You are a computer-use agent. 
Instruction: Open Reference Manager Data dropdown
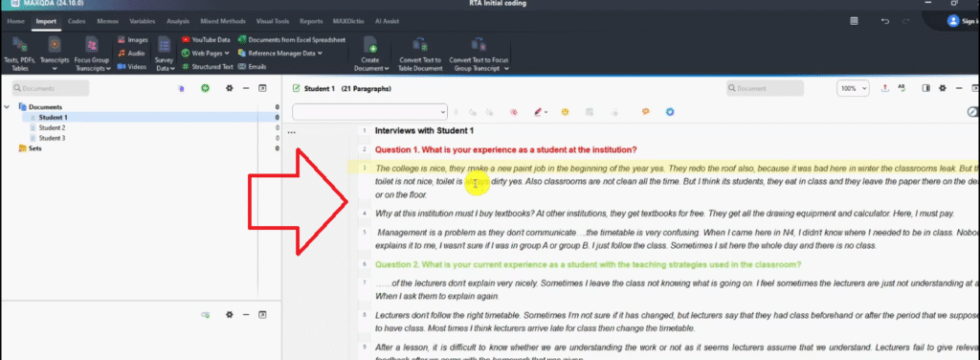pos(280,53)
